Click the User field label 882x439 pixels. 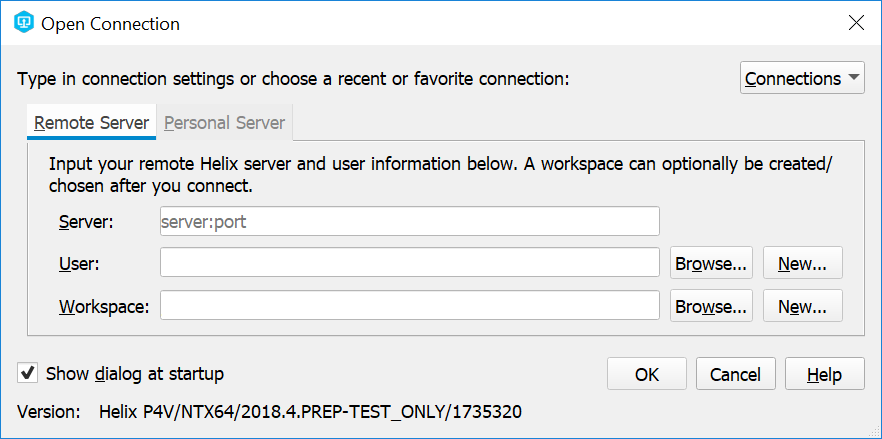pos(79,263)
